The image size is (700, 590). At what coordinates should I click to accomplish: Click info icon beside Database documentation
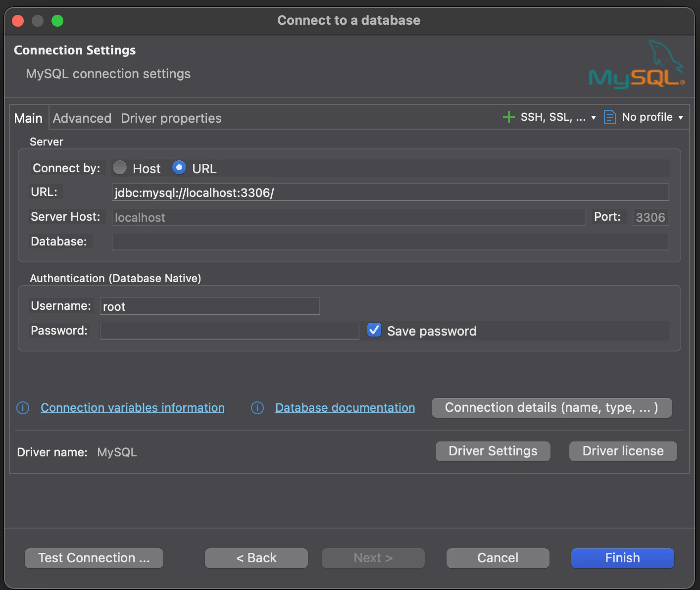point(257,408)
